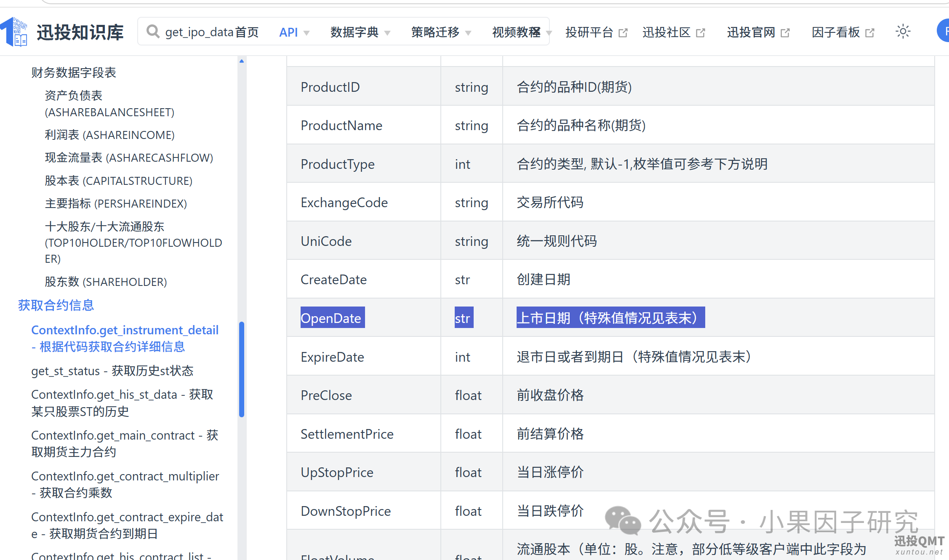Open 股东数 (SHAREHOLDER) sidebar entry
949x560 pixels.
tap(106, 282)
